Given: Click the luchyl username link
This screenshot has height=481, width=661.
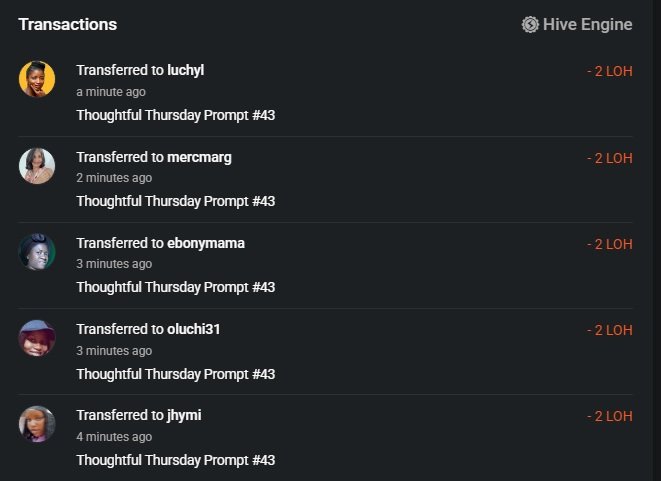Looking at the screenshot, I should [x=185, y=70].
